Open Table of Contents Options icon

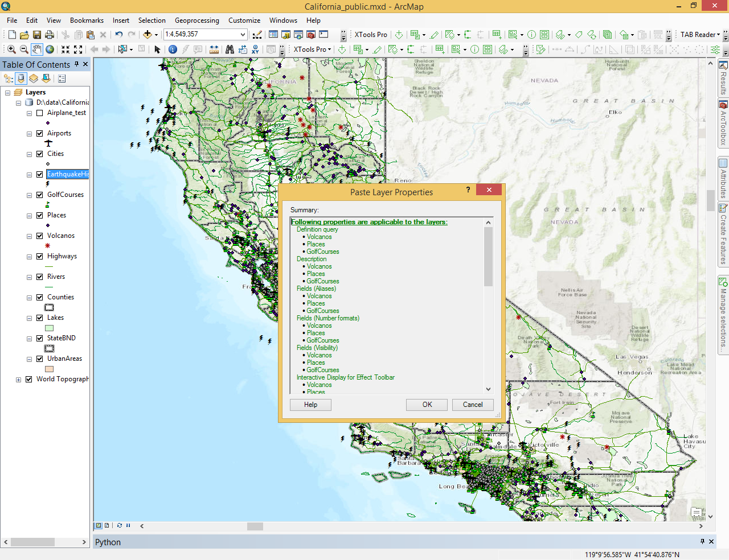pos(62,78)
